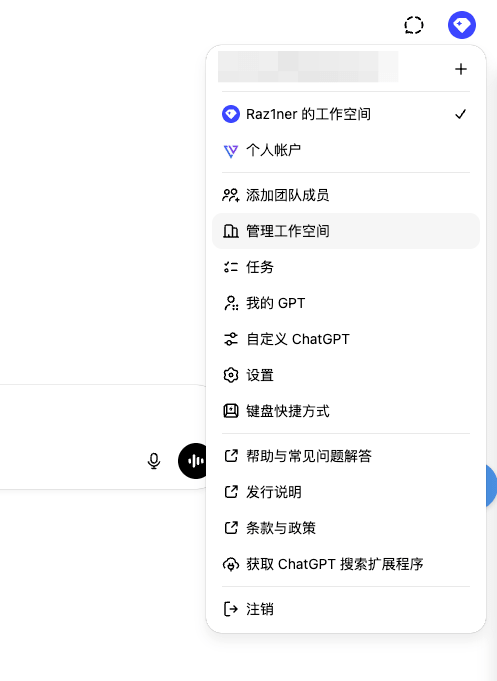Image resolution: width=497 pixels, height=681 pixels.
Task: Click 获取 ChatGPT 搜索扩展程序 item
Action: pos(346,564)
